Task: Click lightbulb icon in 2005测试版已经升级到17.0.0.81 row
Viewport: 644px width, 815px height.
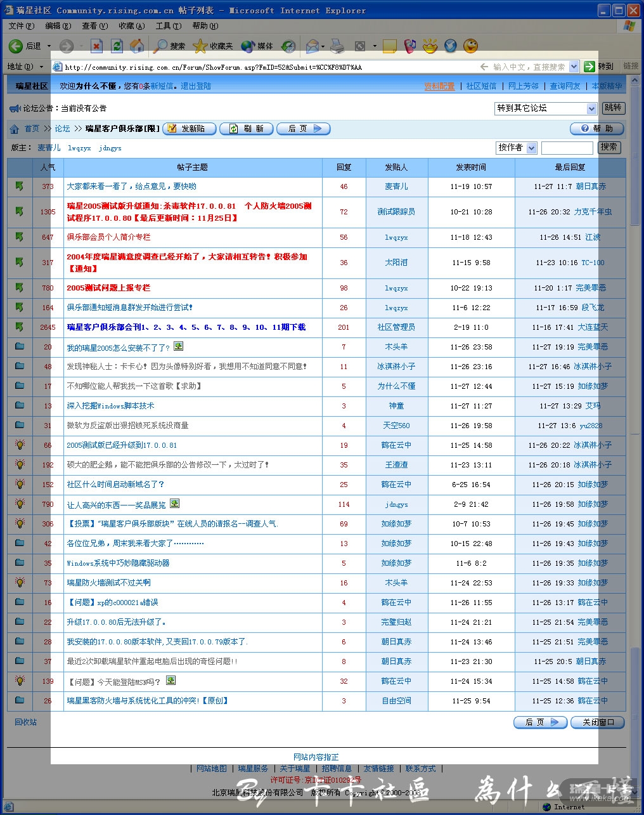Action: tap(20, 445)
